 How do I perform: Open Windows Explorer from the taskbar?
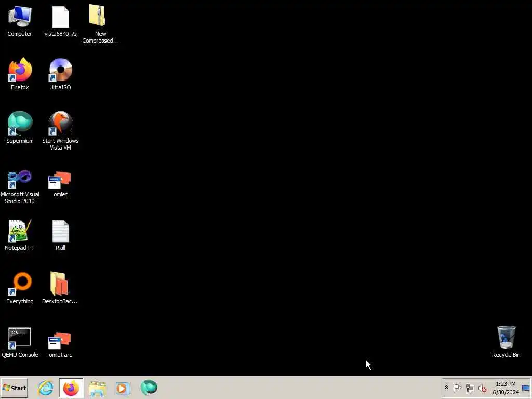(97, 388)
